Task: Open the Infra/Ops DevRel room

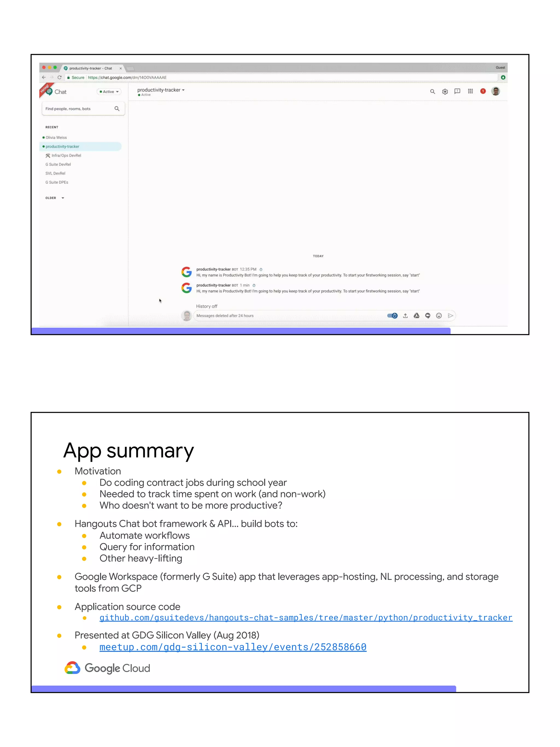Action: click(x=66, y=155)
